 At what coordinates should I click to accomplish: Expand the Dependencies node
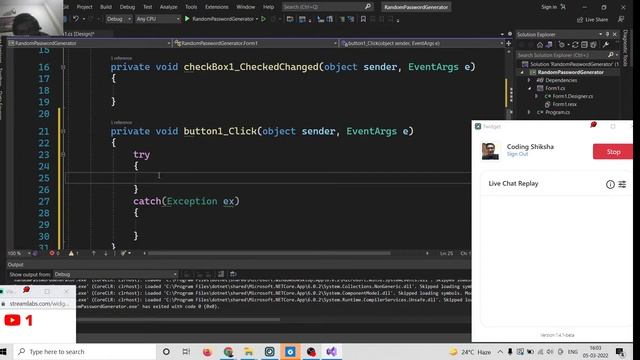529,80
